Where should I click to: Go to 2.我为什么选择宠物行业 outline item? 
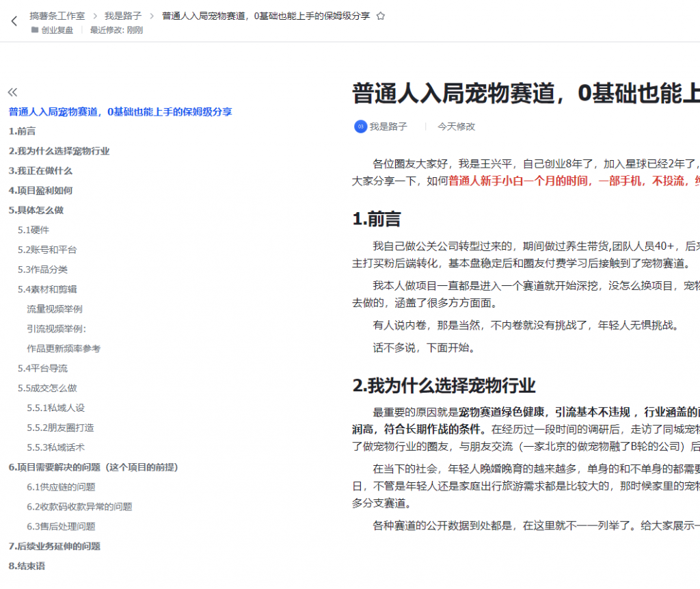click(59, 151)
